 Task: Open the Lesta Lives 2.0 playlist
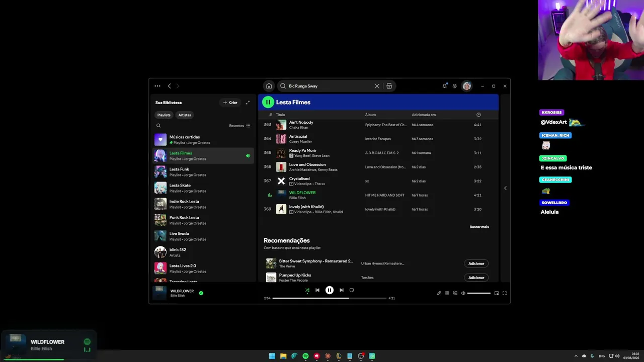[203, 268]
